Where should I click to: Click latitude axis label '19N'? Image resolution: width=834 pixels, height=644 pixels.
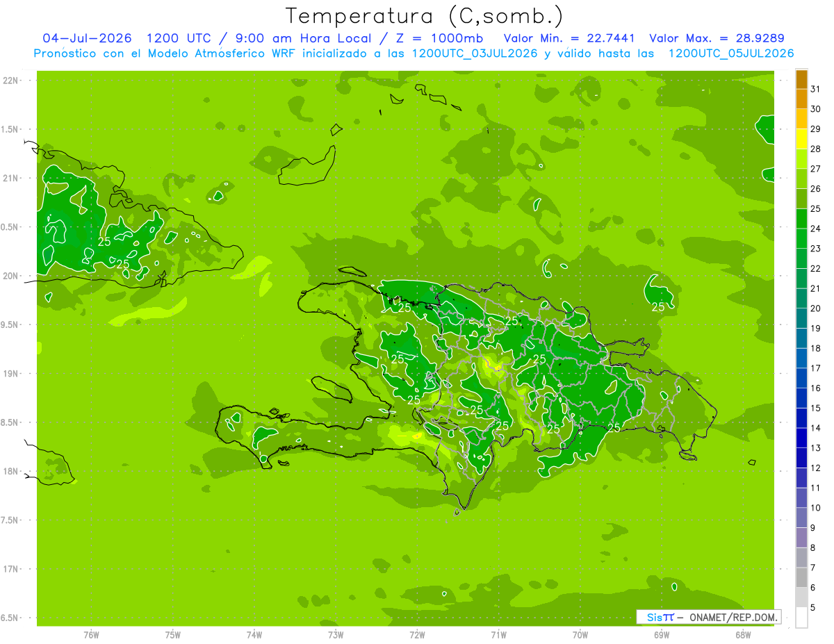pos(11,373)
